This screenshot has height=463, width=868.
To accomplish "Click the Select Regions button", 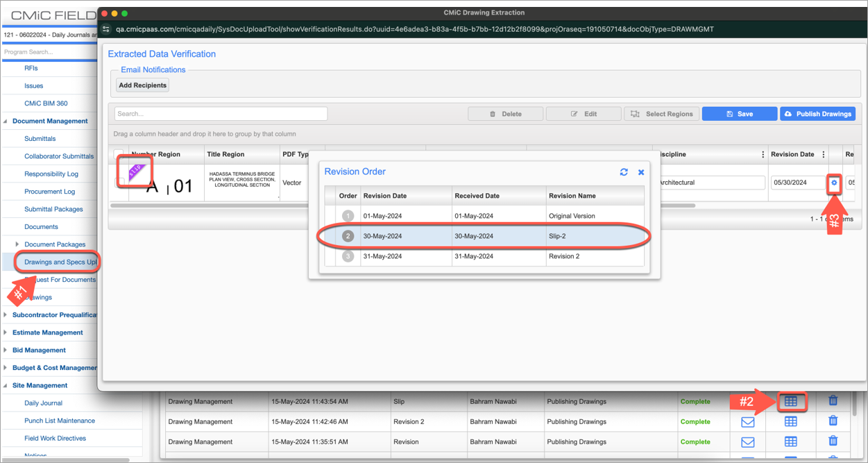I will pos(661,114).
